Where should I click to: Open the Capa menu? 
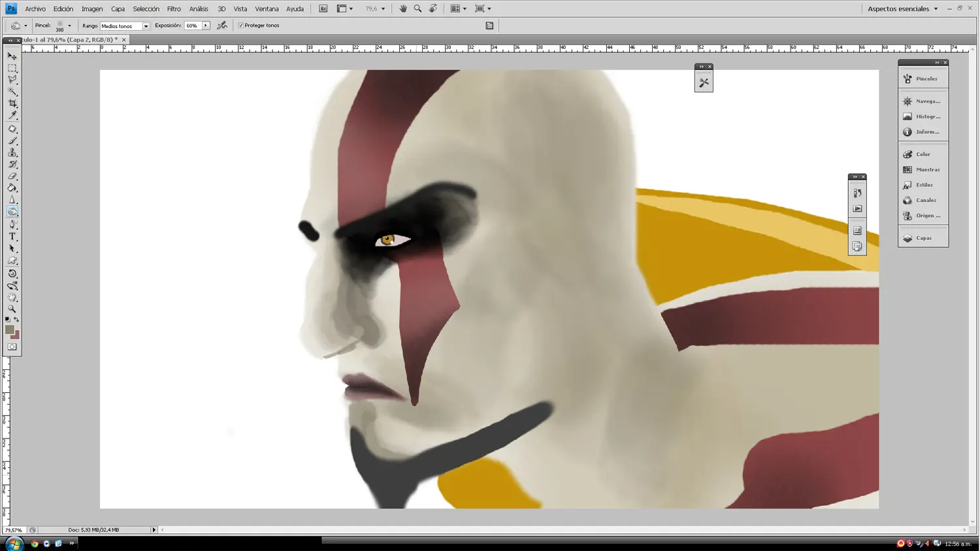[118, 9]
